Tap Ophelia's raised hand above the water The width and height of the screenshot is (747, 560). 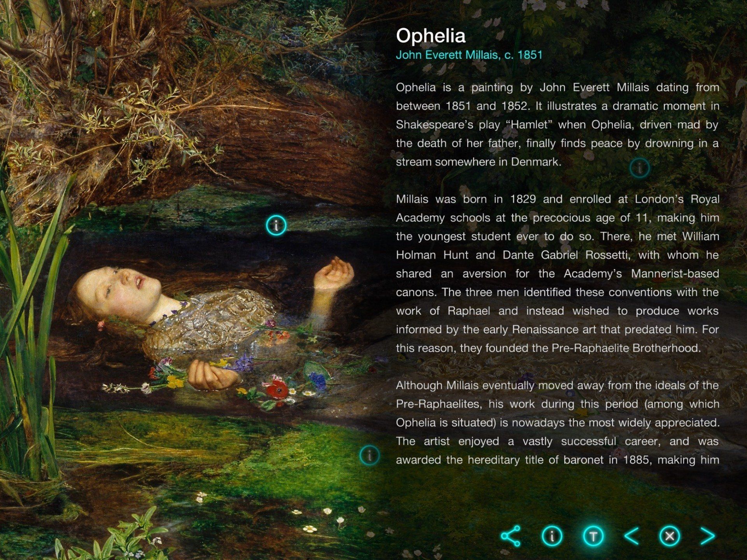(x=334, y=272)
